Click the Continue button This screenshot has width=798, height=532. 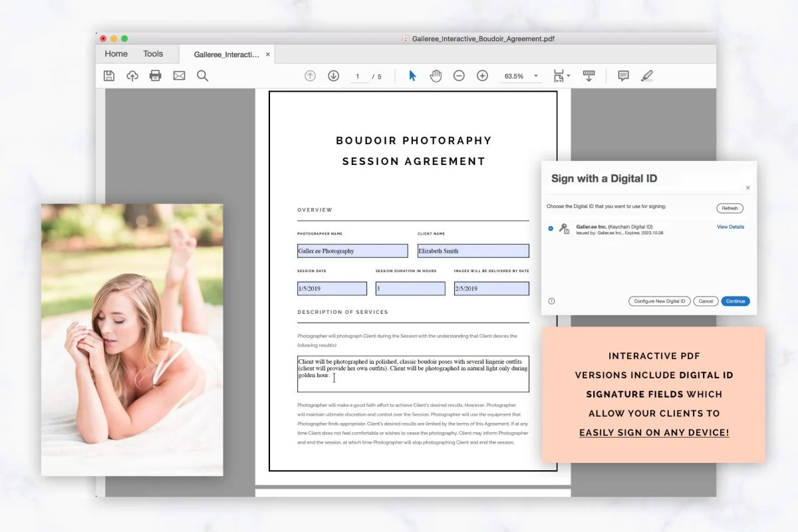click(x=735, y=301)
